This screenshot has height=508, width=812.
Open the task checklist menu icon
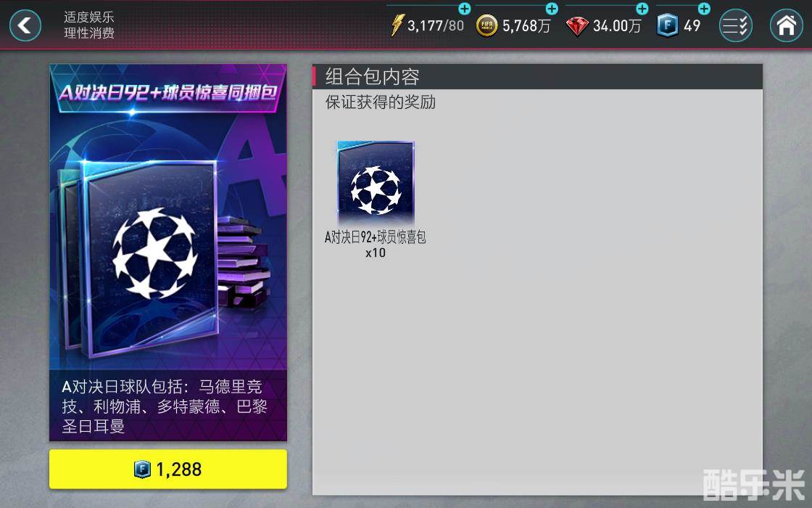735,25
